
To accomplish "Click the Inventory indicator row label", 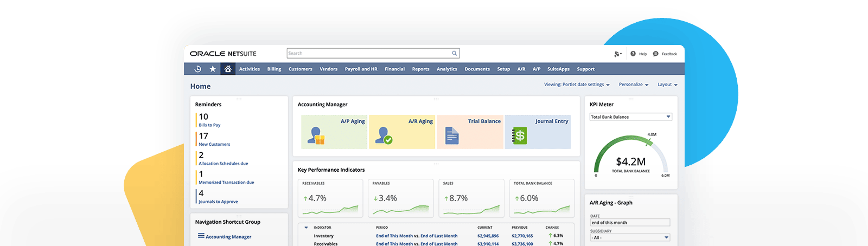I will (x=323, y=236).
